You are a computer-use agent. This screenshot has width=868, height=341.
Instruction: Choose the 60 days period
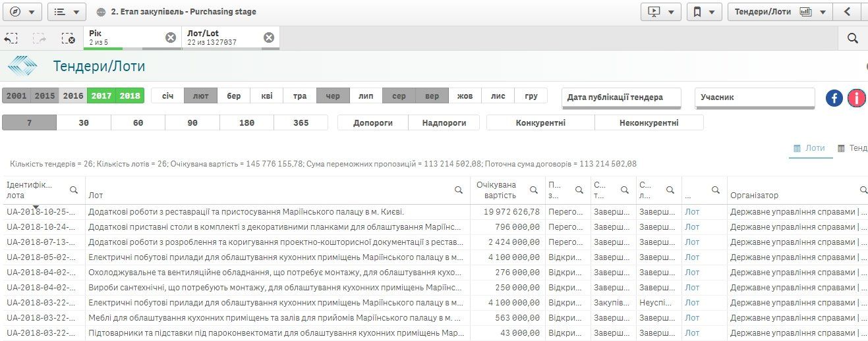138,122
